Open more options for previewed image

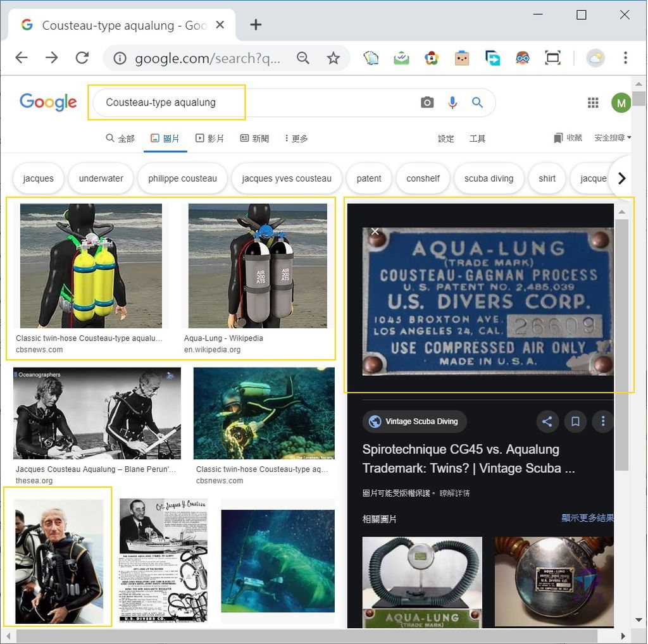tap(602, 421)
